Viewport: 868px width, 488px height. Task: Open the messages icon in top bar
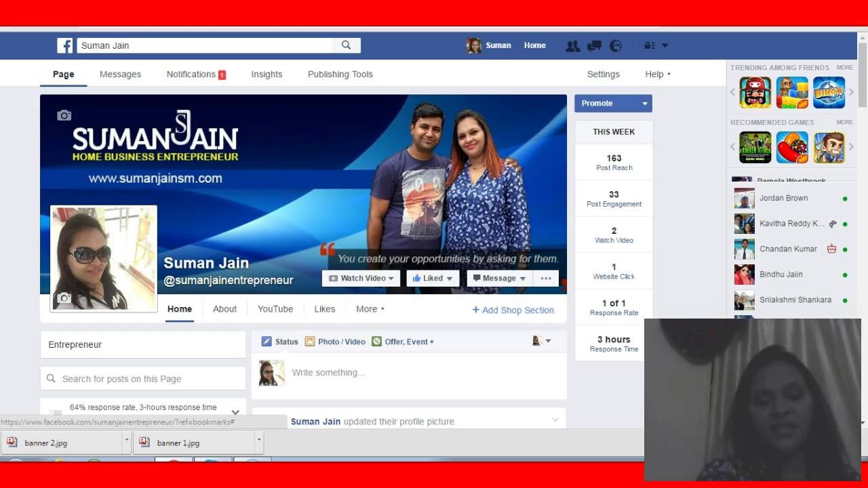point(594,45)
